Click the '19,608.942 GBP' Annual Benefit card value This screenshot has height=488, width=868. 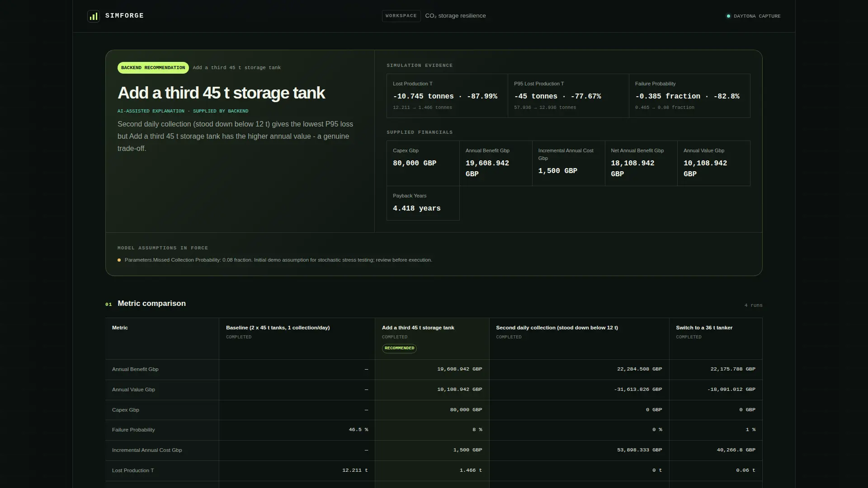click(x=487, y=169)
